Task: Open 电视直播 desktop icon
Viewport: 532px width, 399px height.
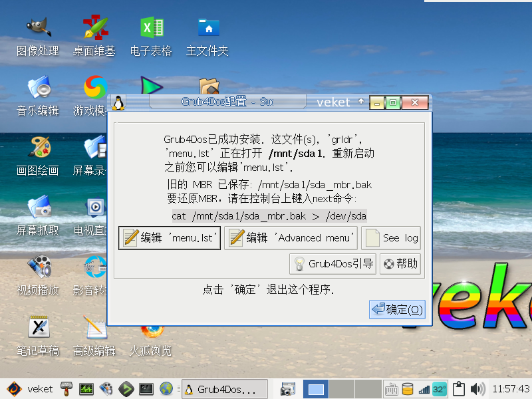Action: point(95,206)
